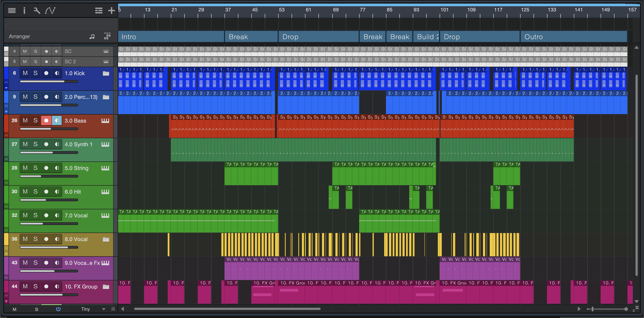Solo the 10. FX Group track

click(36, 286)
